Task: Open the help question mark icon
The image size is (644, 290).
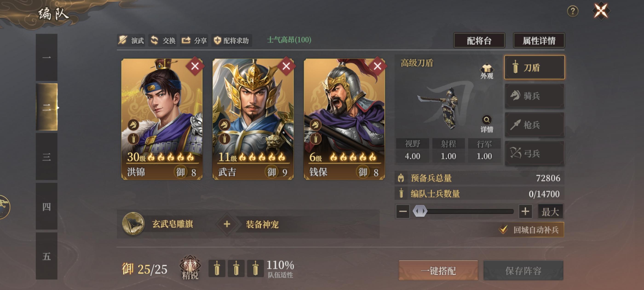Action: (x=572, y=11)
